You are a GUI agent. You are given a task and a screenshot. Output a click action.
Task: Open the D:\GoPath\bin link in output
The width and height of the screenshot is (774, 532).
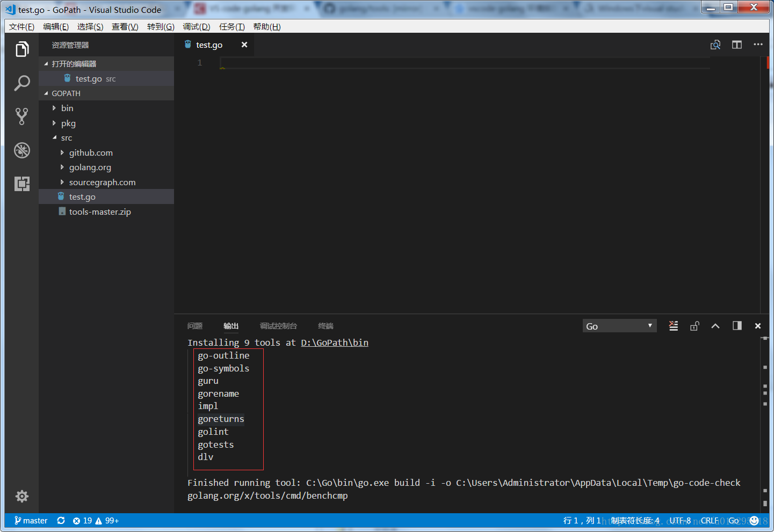pos(335,342)
